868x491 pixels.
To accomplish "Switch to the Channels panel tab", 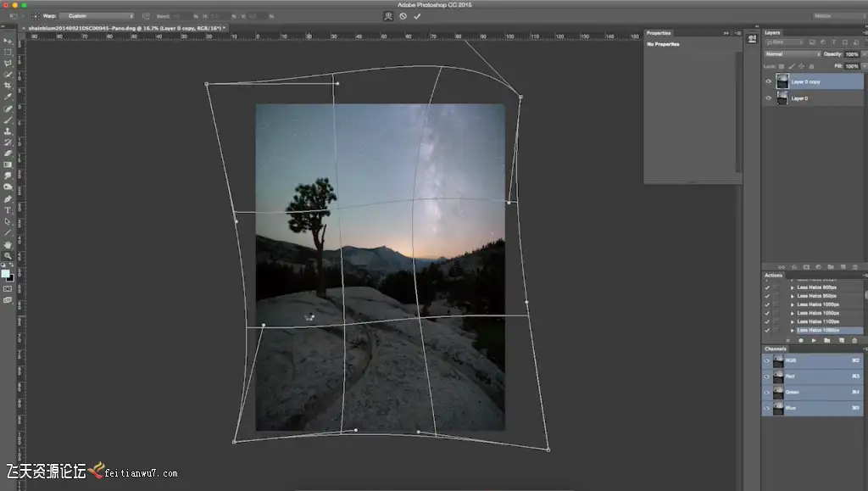I will point(775,349).
